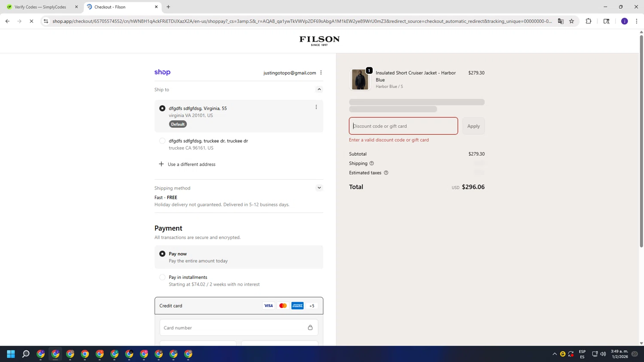644x362 pixels.
Task: Open account options menu beside email address
Action: [321, 72]
